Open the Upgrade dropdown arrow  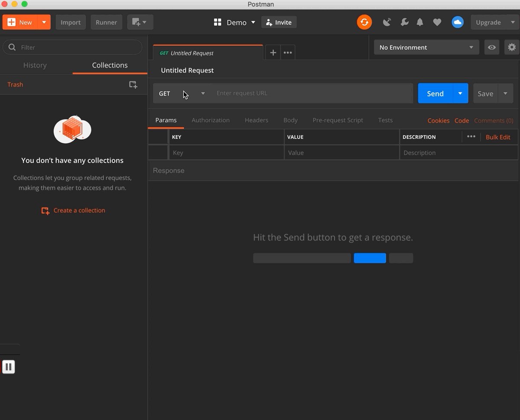pos(513,22)
